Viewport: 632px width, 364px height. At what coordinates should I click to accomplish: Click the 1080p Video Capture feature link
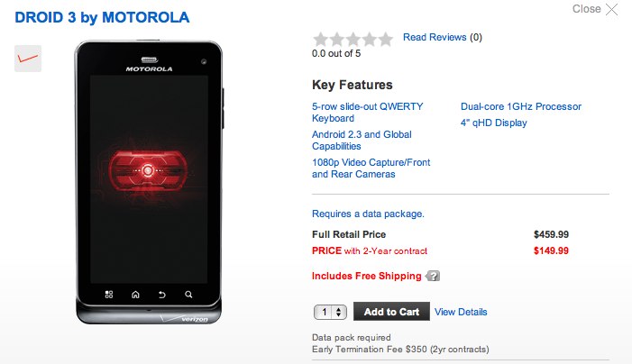tap(371, 168)
